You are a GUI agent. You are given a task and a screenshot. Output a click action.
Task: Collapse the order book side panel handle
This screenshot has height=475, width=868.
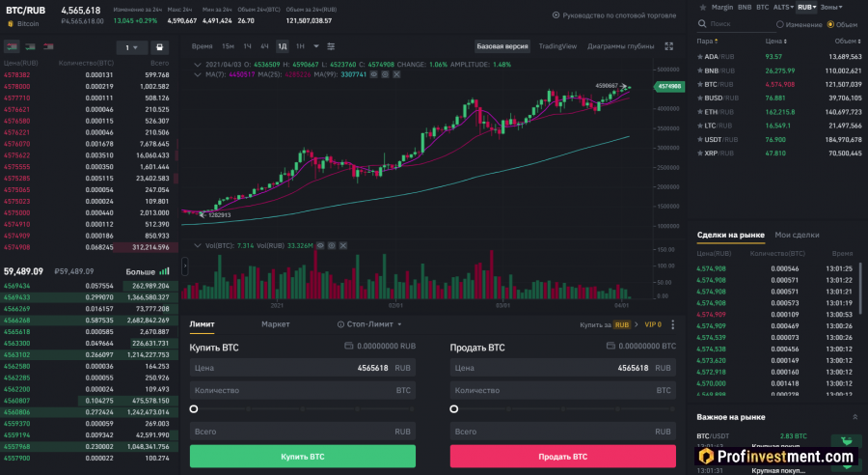(x=185, y=266)
